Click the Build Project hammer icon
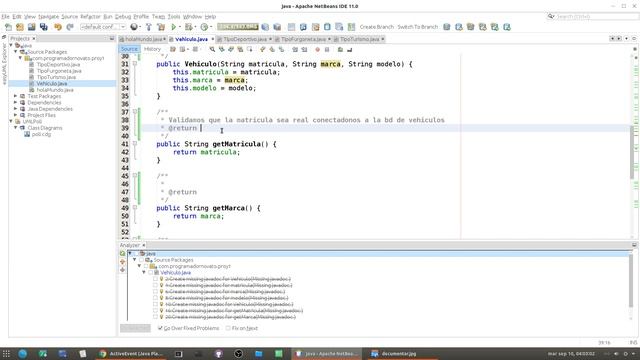This screenshot has width=640, height=360. pyautogui.click(x=149, y=27)
